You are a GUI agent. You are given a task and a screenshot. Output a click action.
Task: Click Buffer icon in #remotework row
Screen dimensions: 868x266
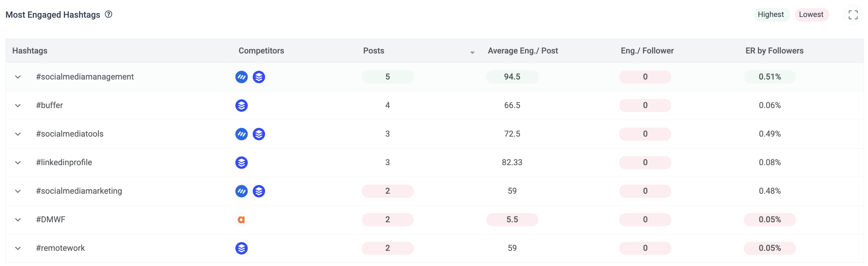pos(242,248)
